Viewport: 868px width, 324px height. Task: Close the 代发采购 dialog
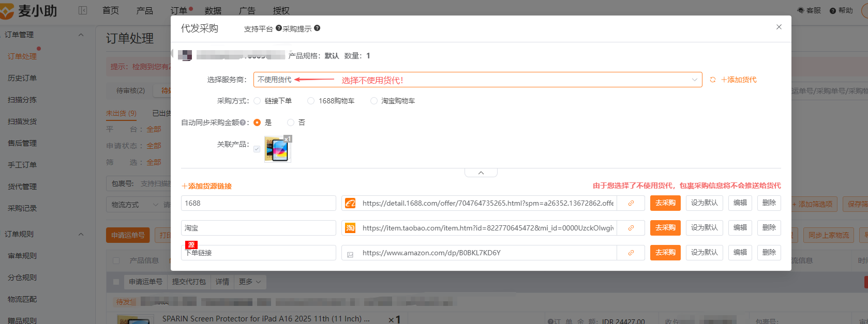pos(779,27)
